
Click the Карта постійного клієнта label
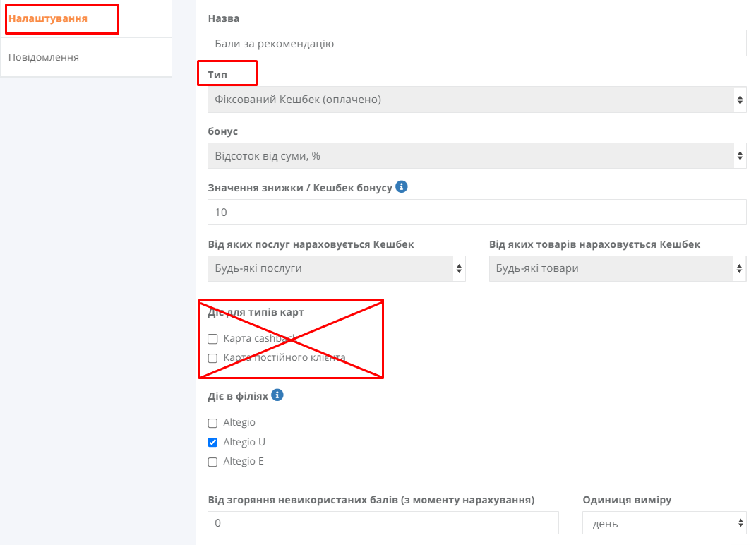[284, 357]
